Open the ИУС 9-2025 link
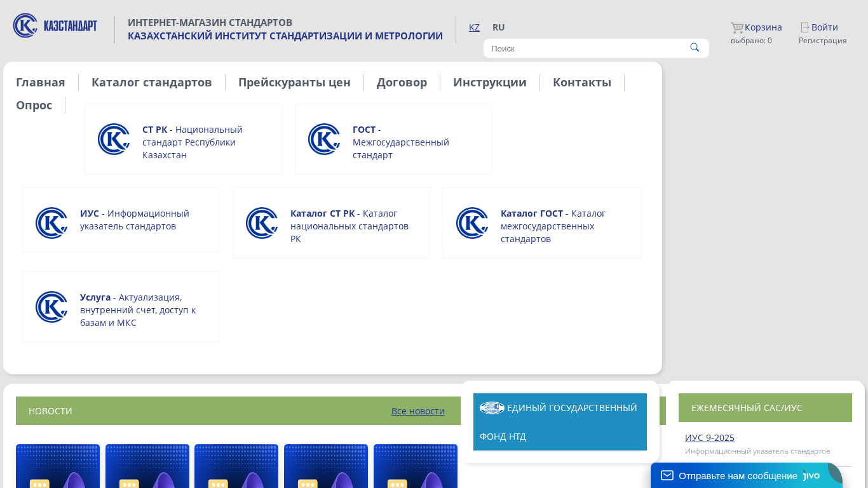 coord(709,438)
